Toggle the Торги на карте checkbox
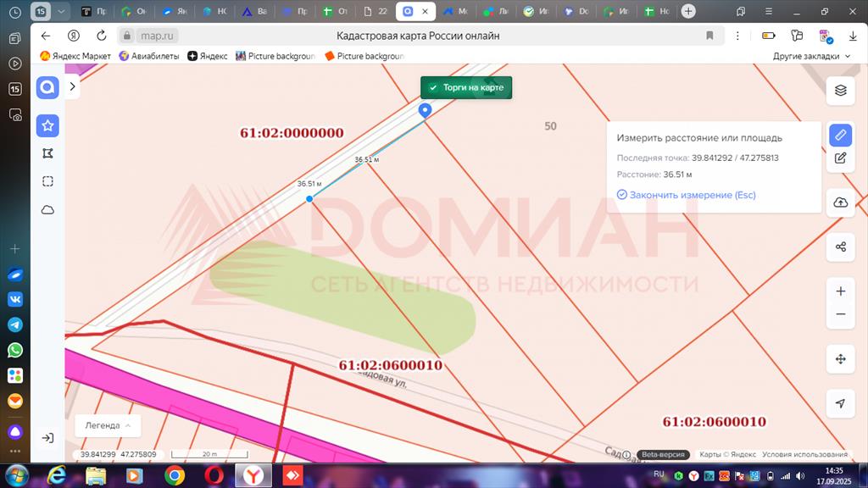868x488 pixels. 433,87
